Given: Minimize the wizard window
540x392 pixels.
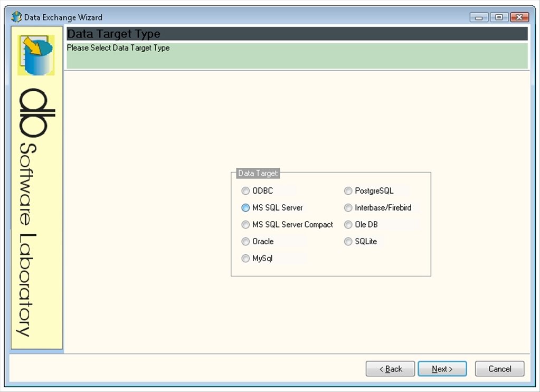Looking at the screenshot, I should (479, 17).
